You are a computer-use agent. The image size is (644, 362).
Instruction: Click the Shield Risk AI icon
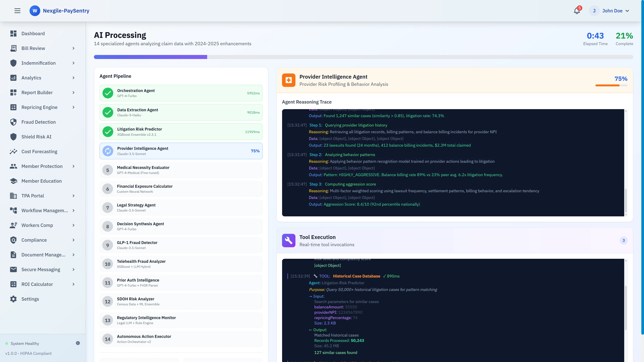click(x=13, y=137)
